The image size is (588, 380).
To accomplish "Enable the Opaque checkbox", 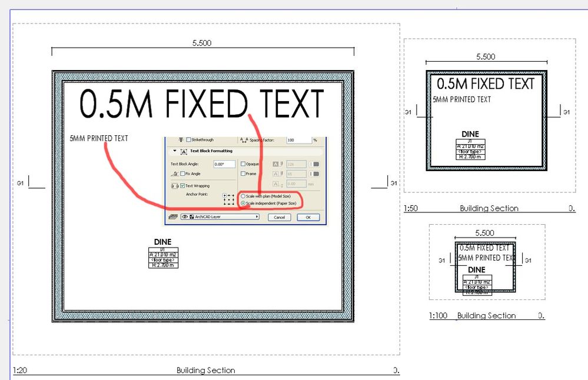I will point(243,164).
